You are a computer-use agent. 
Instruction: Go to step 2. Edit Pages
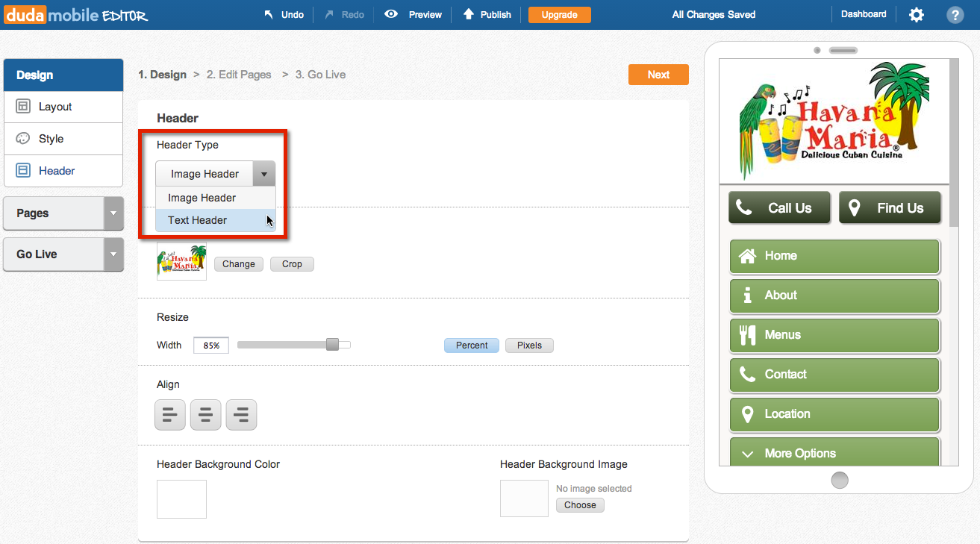point(239,75)
